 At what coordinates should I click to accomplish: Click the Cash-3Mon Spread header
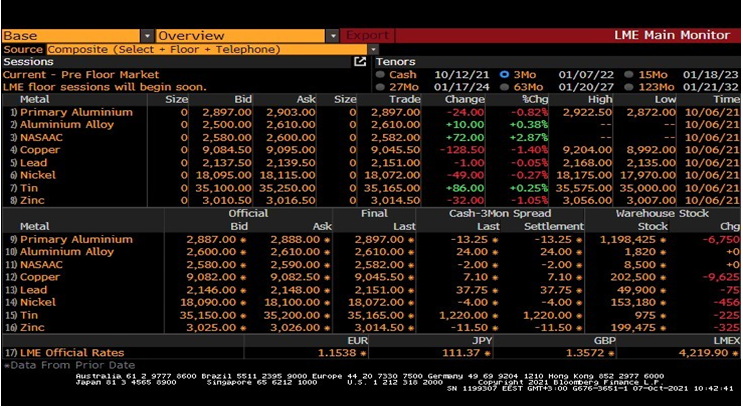(500, 213)
